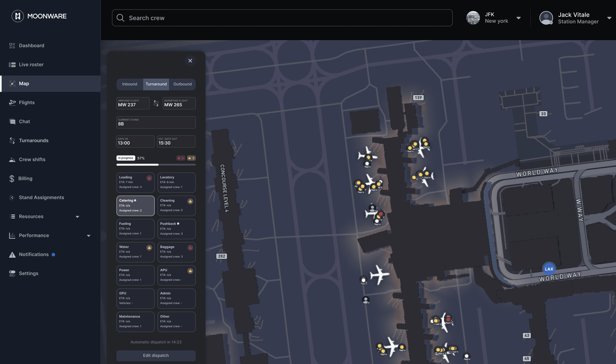This screenshot has width=616, height=364.
Task: Expand the Resources sidebar menu
Action: coord(77,217)
